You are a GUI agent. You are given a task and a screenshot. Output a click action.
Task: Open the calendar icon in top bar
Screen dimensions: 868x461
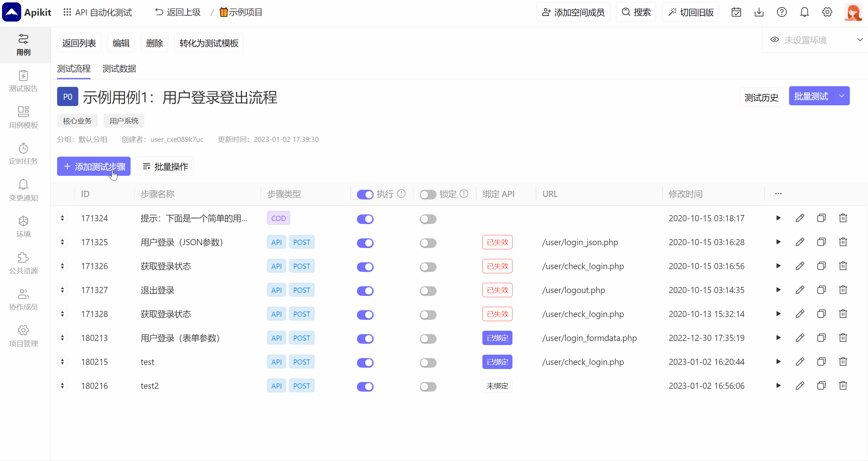736,12
